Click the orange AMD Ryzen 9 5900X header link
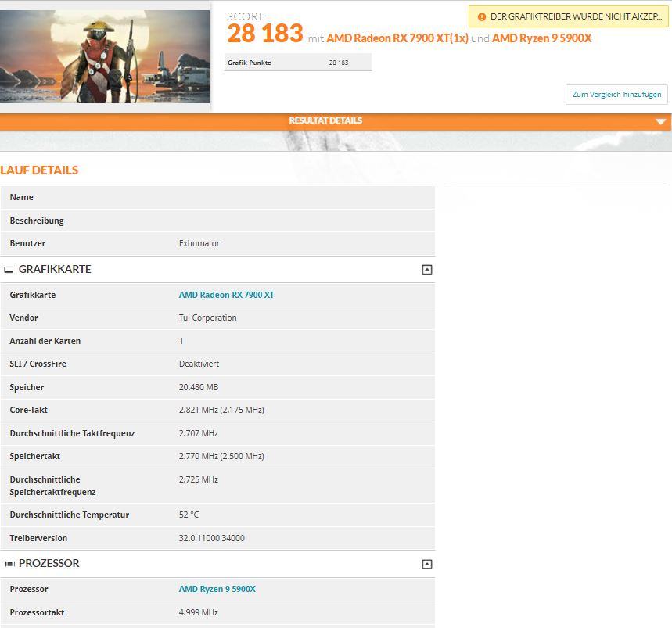This screenshot has width=672, height=628. (541, 38)
